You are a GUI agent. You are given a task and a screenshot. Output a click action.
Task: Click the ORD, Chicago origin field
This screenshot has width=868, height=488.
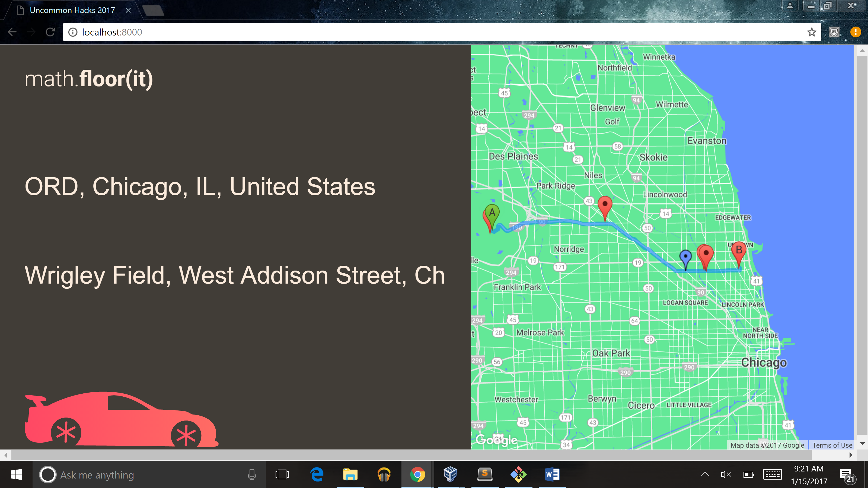point(200,187)
